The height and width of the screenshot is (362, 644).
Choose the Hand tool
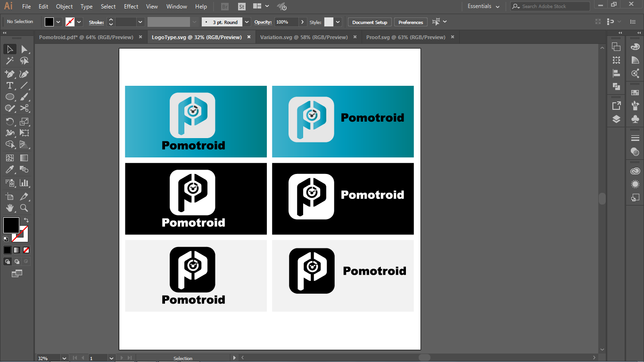click(9, 208)
